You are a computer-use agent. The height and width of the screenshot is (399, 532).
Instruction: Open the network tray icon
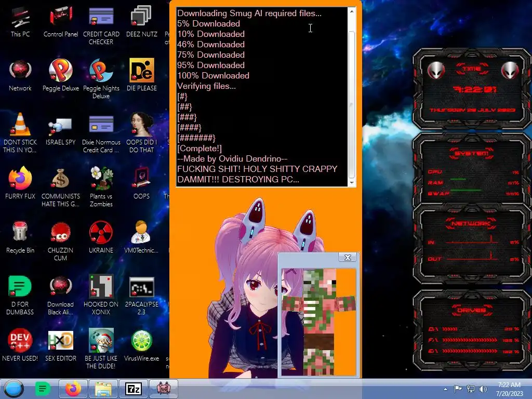[471, 389]
